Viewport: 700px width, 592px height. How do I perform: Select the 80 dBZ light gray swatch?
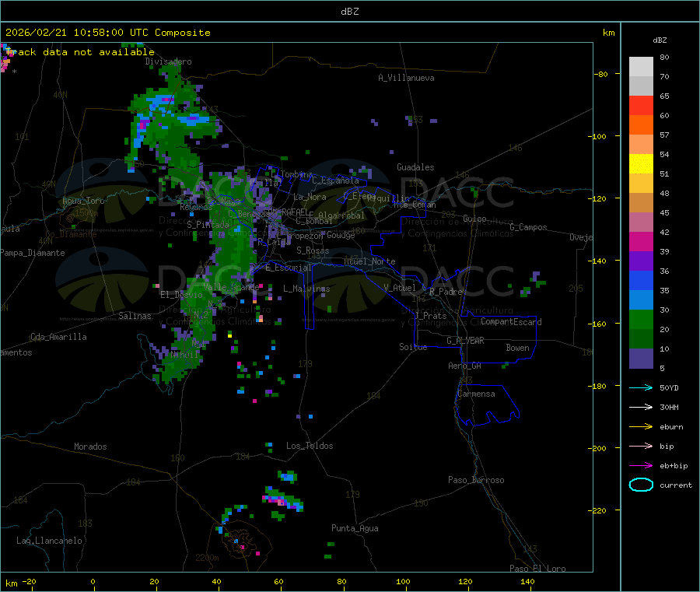(x=641, y=67)
